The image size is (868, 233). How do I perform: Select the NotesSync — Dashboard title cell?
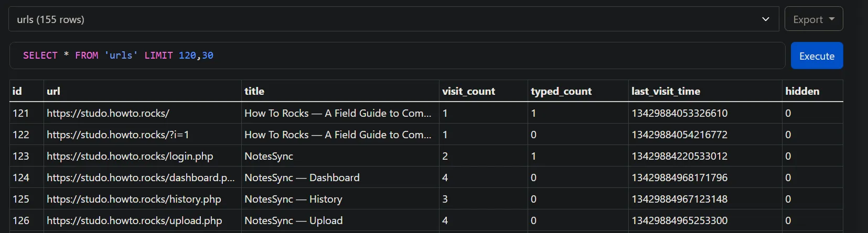point(340,177)
